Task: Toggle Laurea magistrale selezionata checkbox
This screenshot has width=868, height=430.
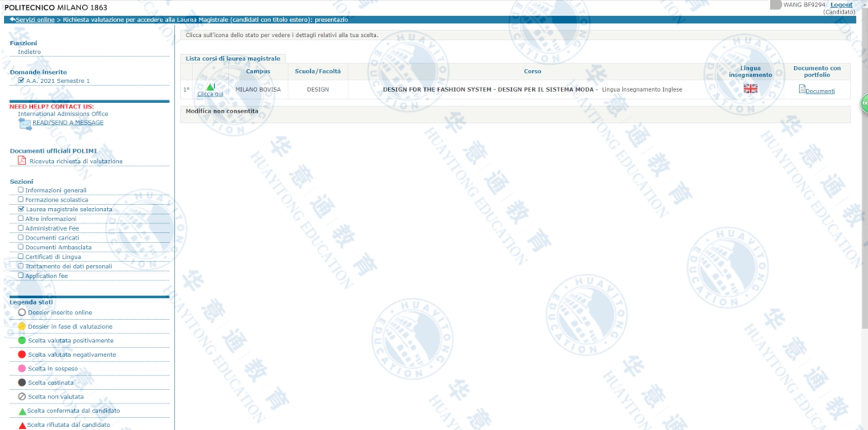Action: 21,209
